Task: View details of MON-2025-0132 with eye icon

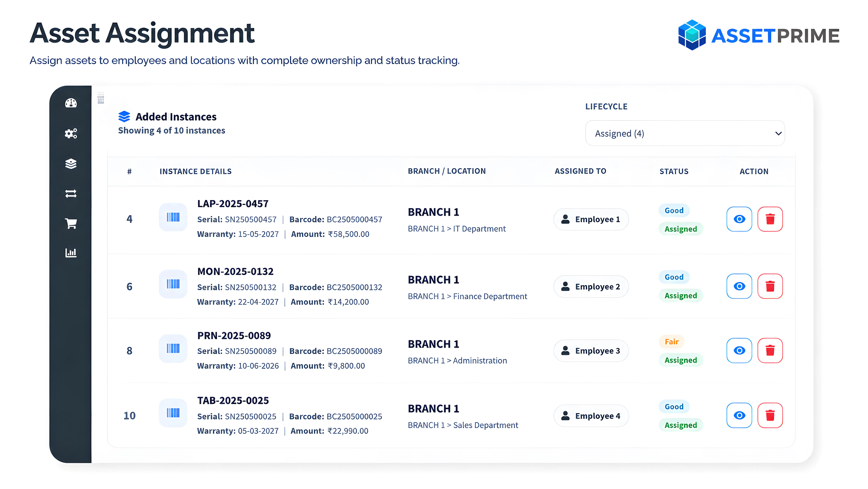Action: point(739,286)
